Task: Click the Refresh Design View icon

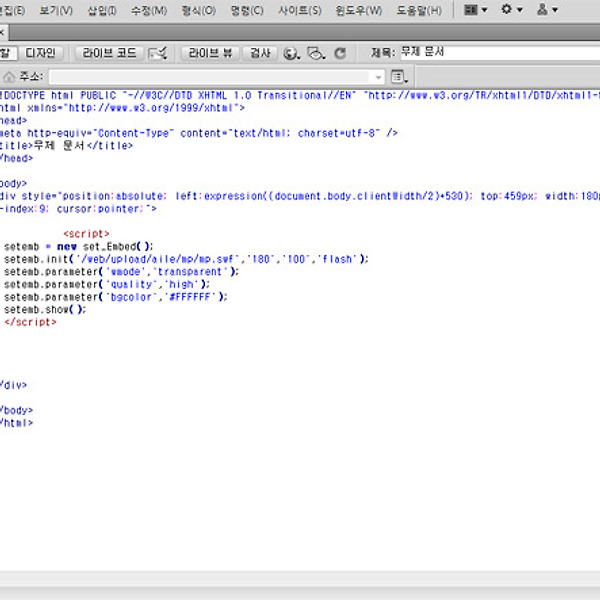Action: point(340,53)
